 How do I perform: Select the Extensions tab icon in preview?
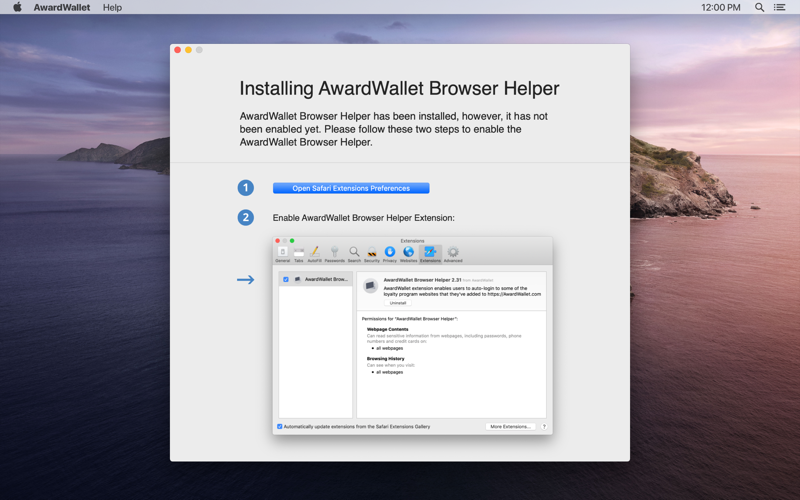(430, 254)
